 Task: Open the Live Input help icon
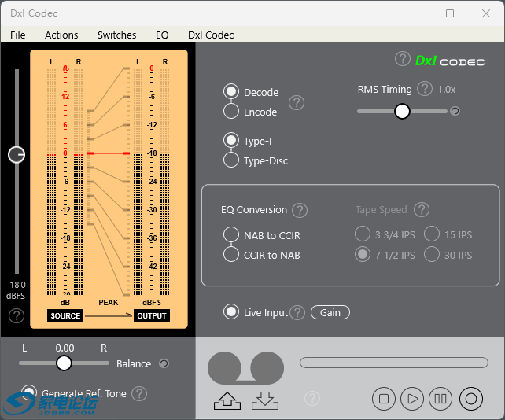tap(297, 312)
